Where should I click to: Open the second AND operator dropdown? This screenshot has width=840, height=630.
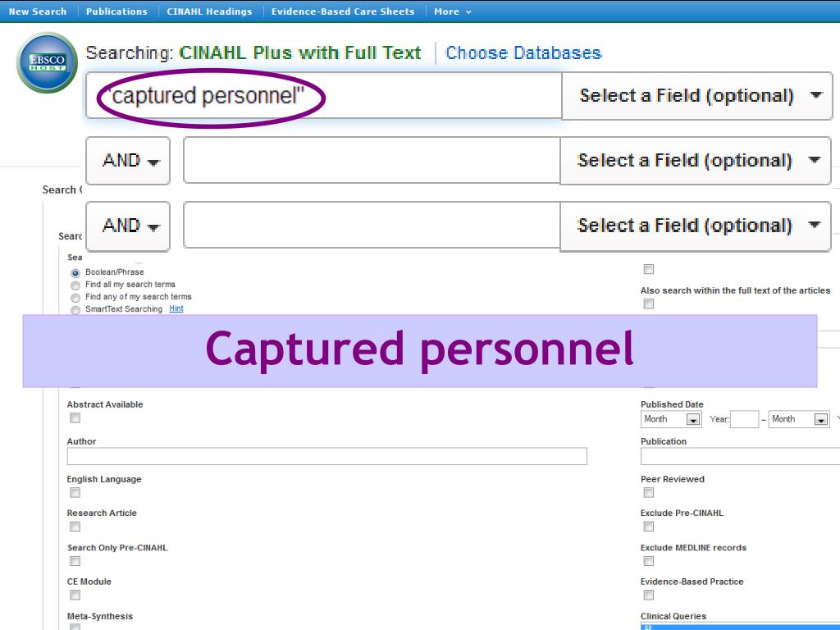(128, 226)
